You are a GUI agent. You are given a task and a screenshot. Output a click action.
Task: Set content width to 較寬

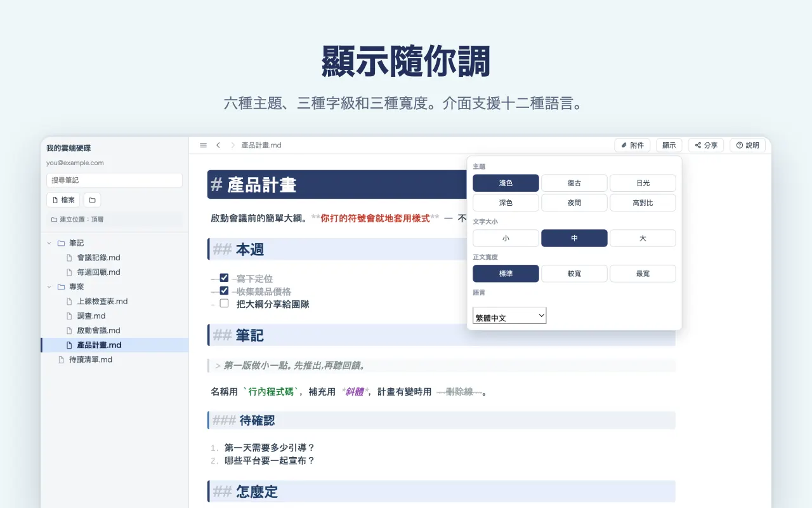(574, 274)
